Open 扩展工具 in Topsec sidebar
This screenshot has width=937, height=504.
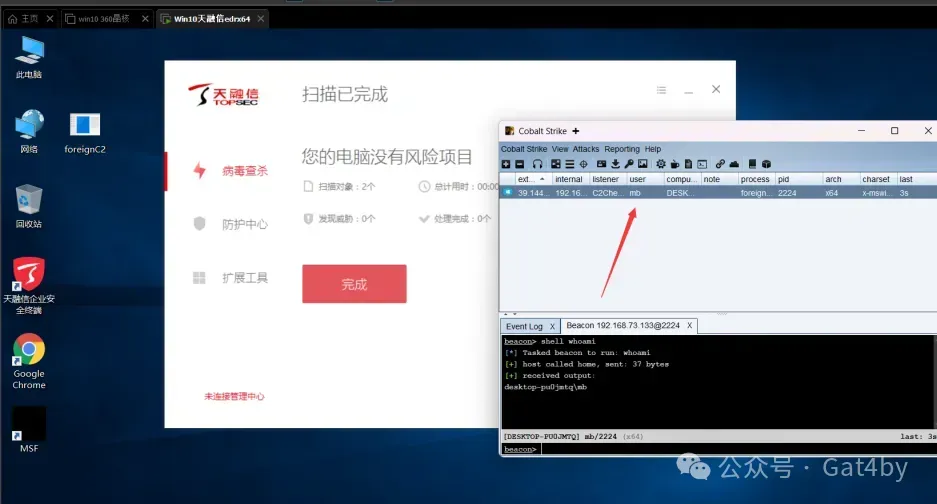click(x=245, y=278)
